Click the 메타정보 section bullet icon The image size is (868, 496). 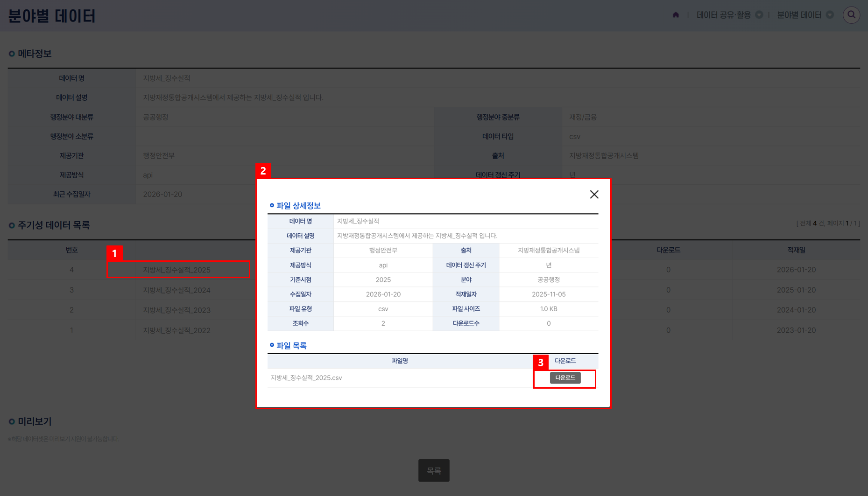tap(12, 54)
